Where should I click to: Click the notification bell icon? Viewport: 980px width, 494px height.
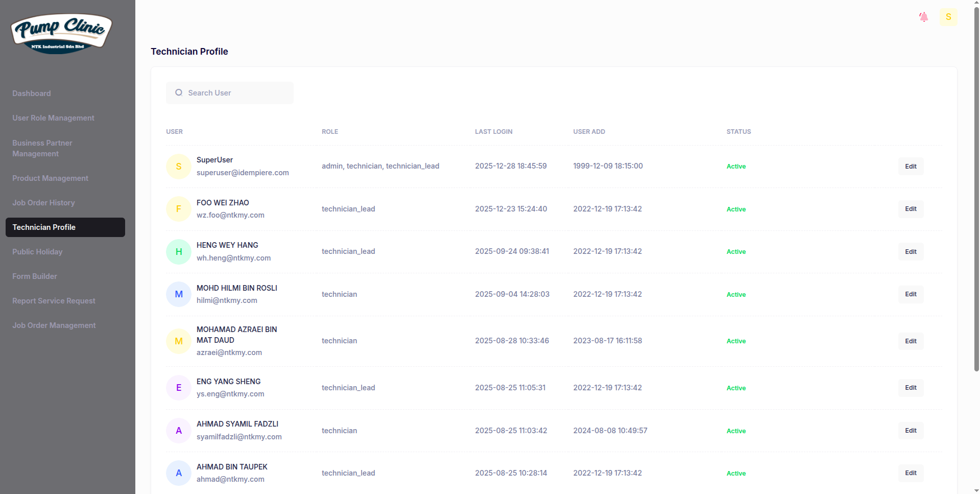tap(923, 17)
